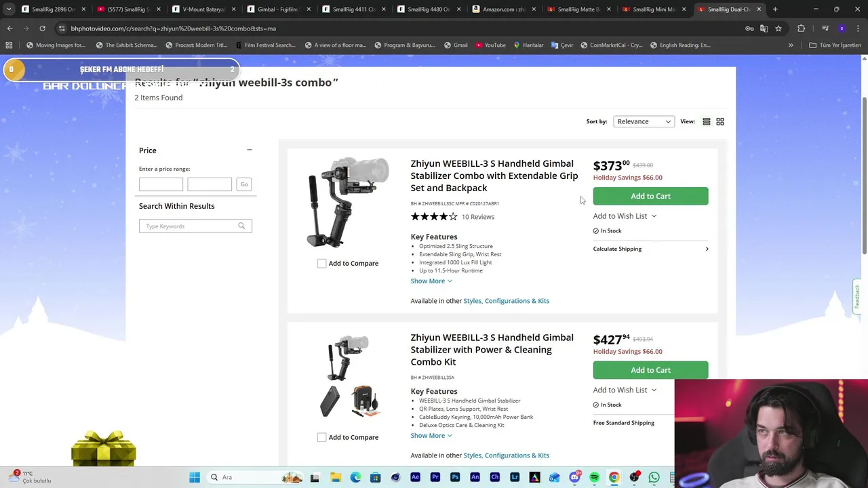The image size is (868, 488).
Task: Open WhatsApp from the taskbar
Action: tap(654, 477)
